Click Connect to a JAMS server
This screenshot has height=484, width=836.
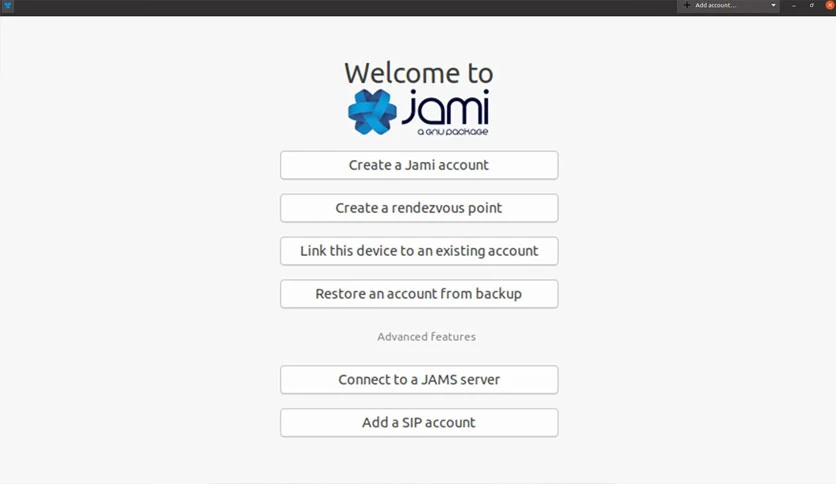point(419,380)
